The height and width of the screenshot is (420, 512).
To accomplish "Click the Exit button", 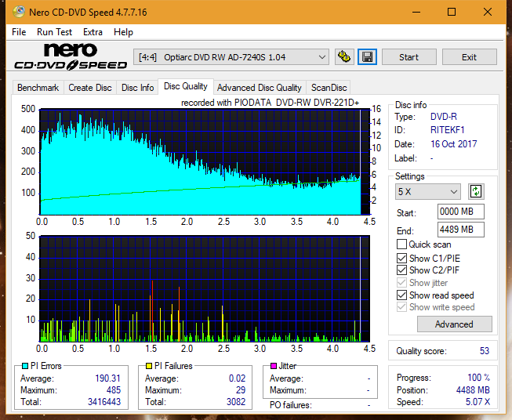I will pyautogui.click(x=469, y=57).
